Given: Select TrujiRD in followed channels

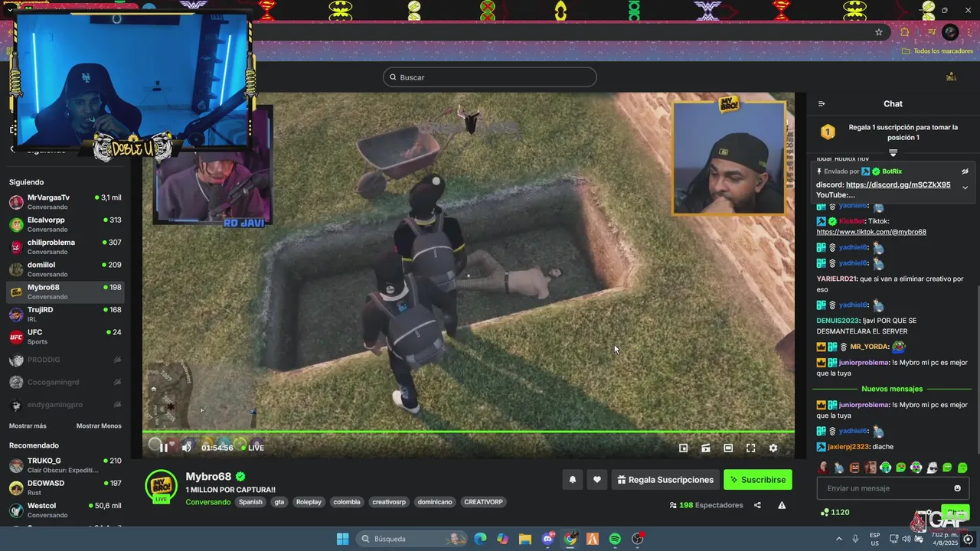Looking at the screenshot, I should pos(65,314).
